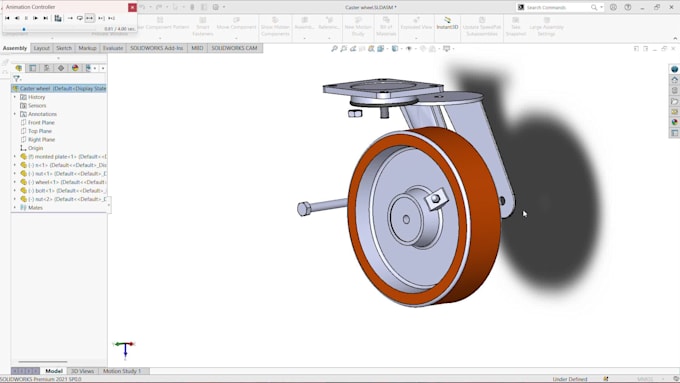This screenshot has width=680, height=383.
Task: Expand the bolt<1> component
Action: pyautogui.click(x=15, y=190)
